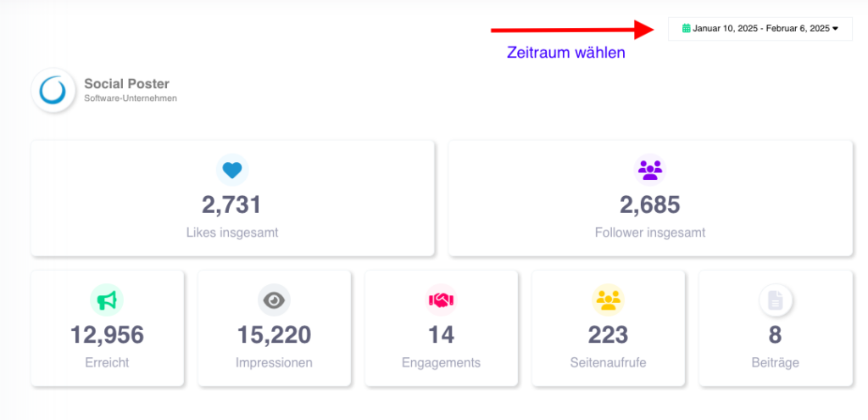Click the green calendar icon
The image size is (868, 420).
coord(687,28)
